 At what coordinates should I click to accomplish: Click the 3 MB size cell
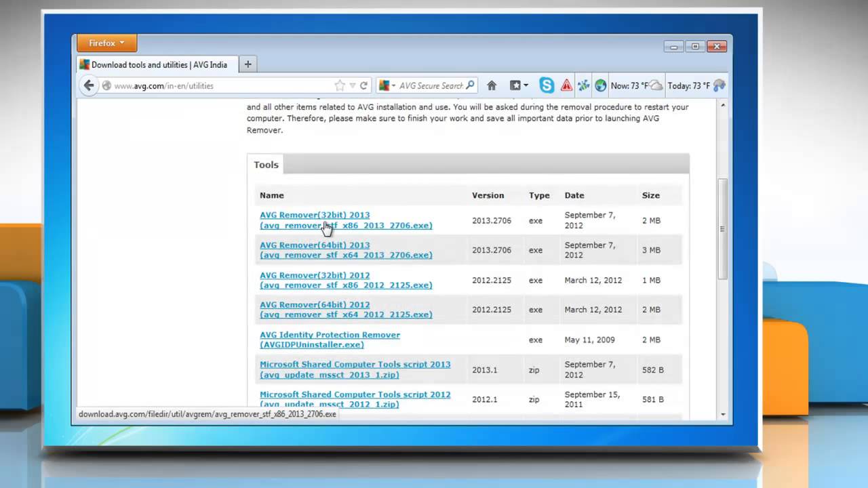click(651, 250)
